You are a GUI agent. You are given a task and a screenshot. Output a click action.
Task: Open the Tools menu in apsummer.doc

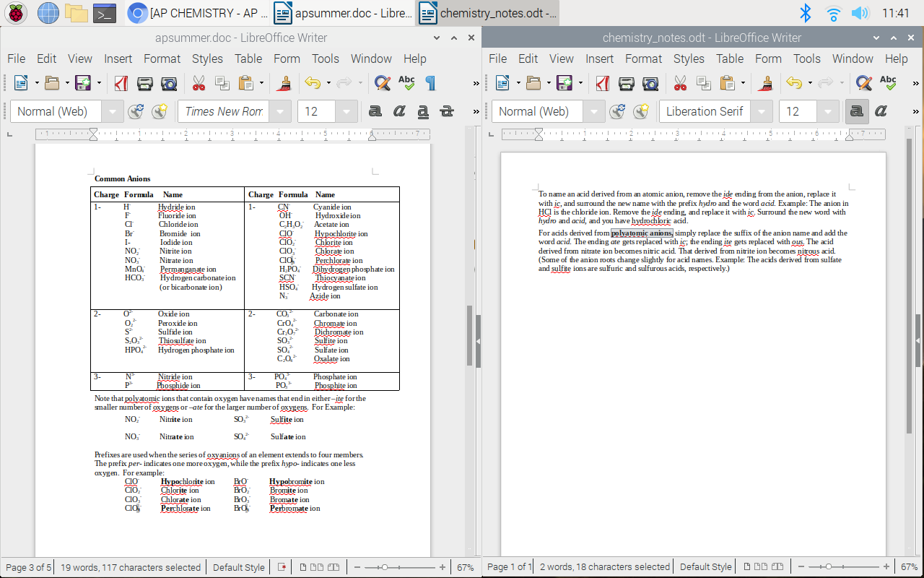(x=325, y=59)
